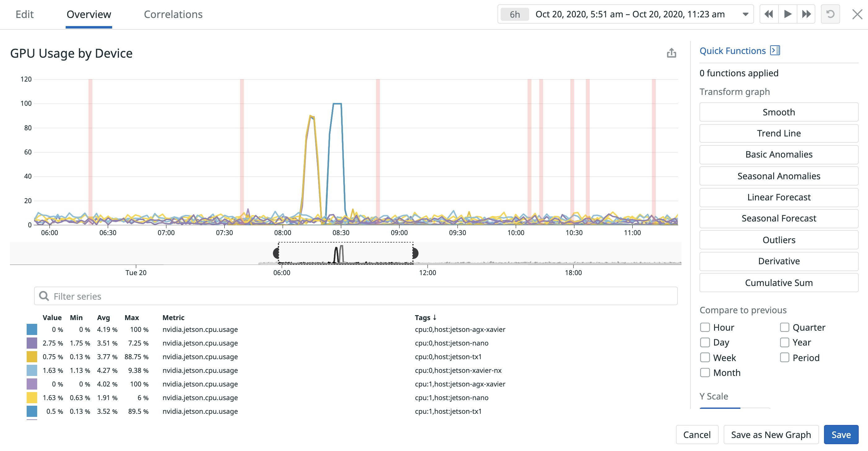868x451 pixels.
Task: Toggle the Tags column sort arrow
Action: tap(435, 317)
